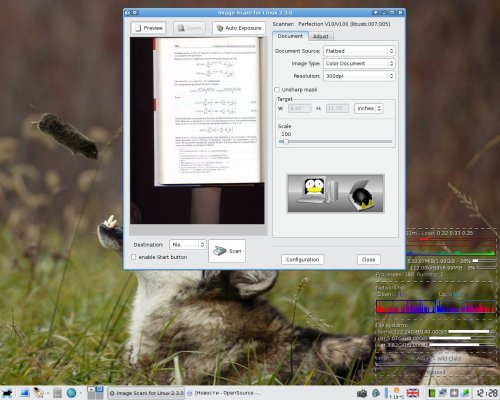Adjust the Scale slider handle
Screen dimensions: 500x400
pos(285,141)
